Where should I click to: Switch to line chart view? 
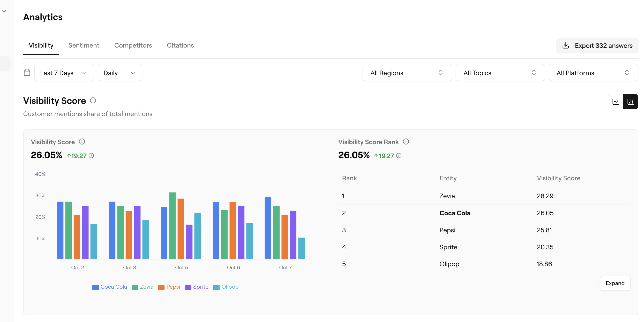click(616, 102)
